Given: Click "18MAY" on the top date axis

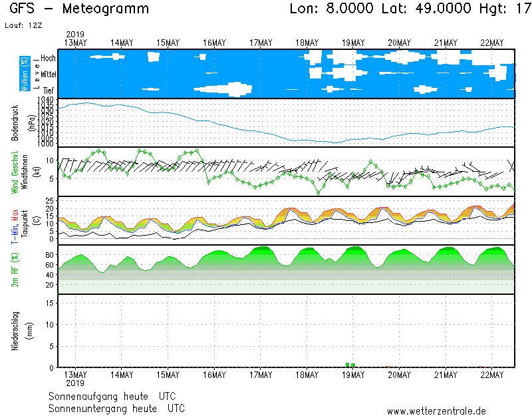Looking at the screenshot, I should pyautogui.click(x=307, y=43).
